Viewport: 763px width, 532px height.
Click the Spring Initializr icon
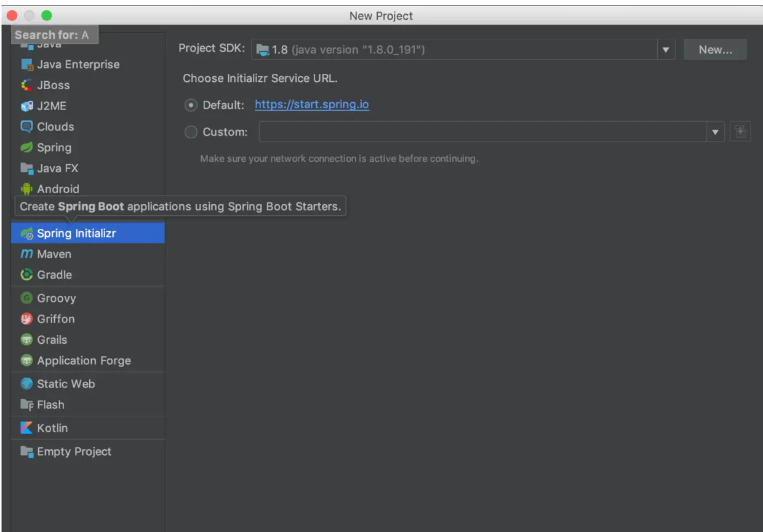(26, 234)
